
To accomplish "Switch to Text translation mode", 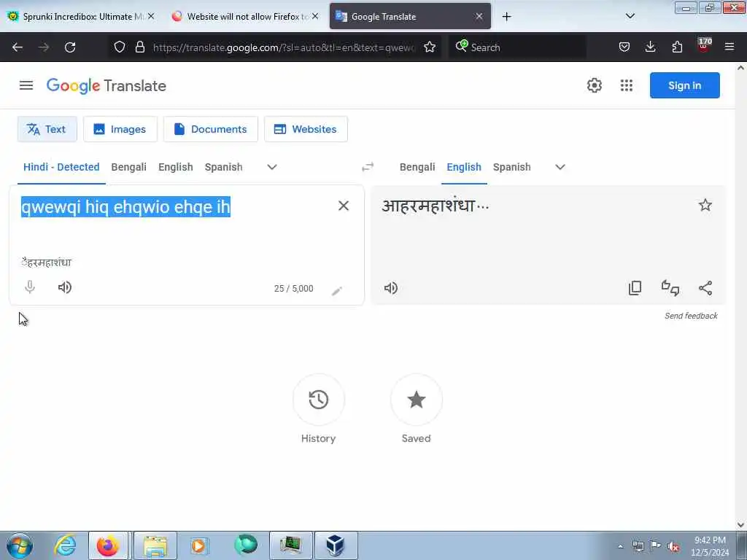I will click(x=47, y=129).
